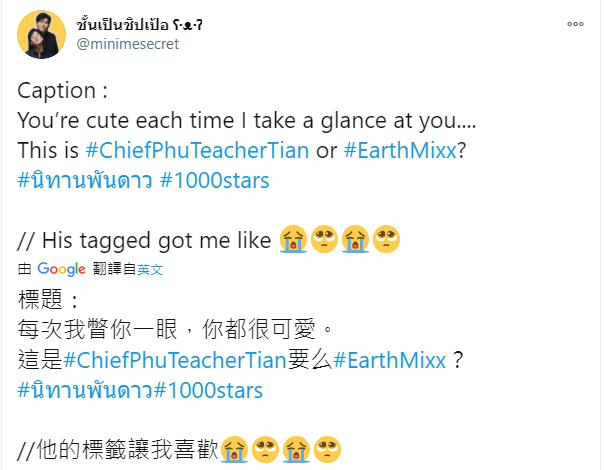The width and height of the screenshot is (604, 470).
Task: Open the @minimesecret profile handle
Action: (x=128, y=44)
